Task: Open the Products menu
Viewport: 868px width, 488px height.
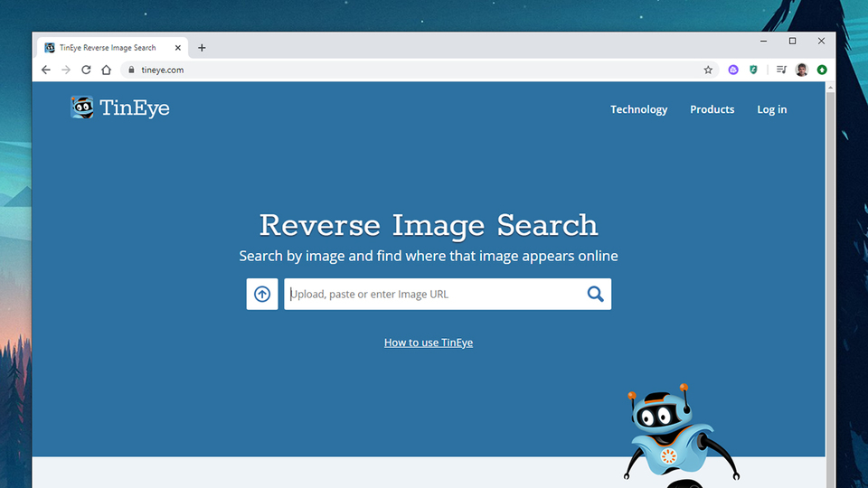Action: point(712,109)
